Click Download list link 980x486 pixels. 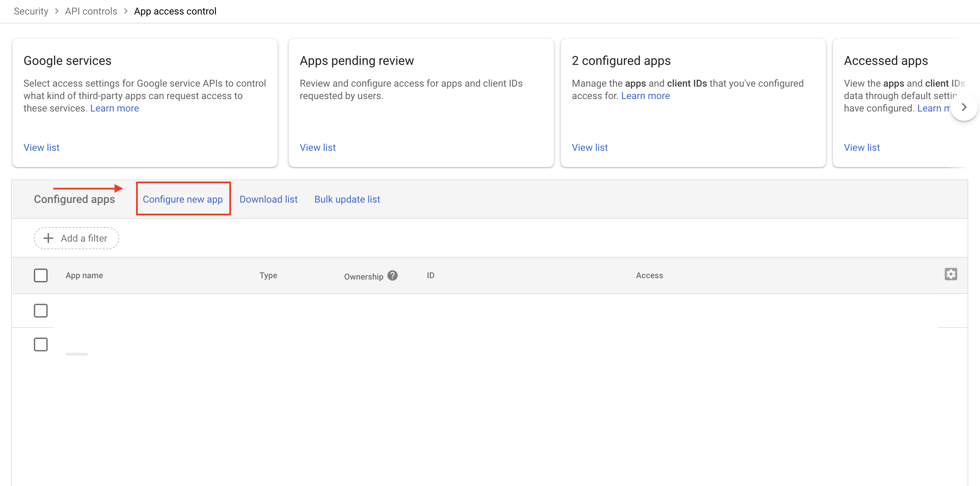coord(268,199)
